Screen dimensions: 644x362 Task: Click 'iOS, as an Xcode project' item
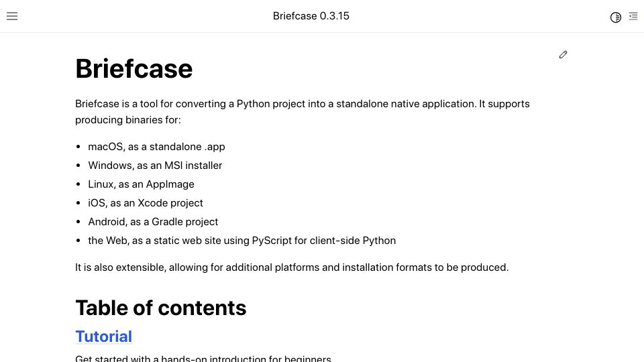click(x=146, y=203)
